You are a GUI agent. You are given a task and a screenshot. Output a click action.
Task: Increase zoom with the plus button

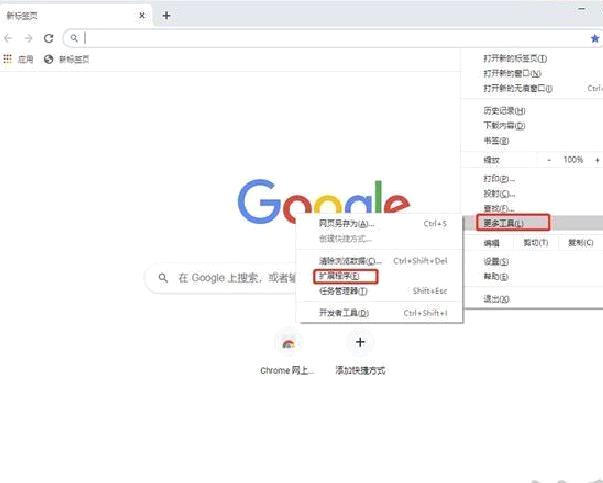[x=597, y=160]
